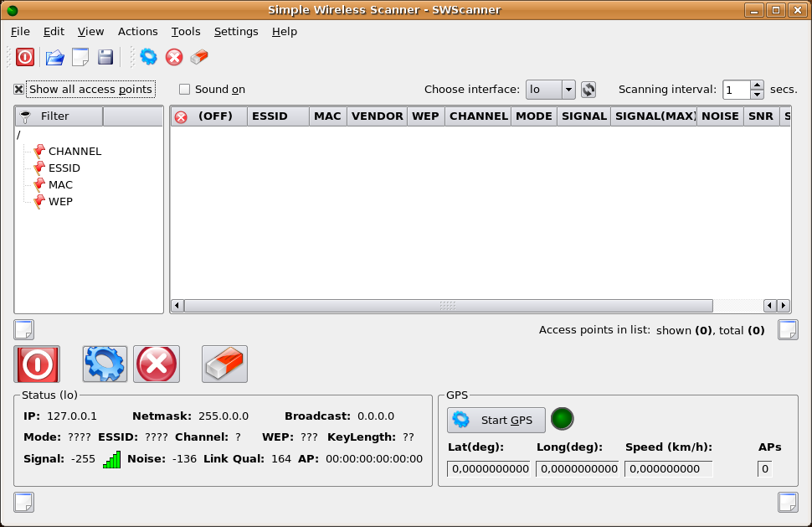Image resolution: width=812 pixels, height=527 pixels.
Task: Open the File menu
Action: pos(20,32)
